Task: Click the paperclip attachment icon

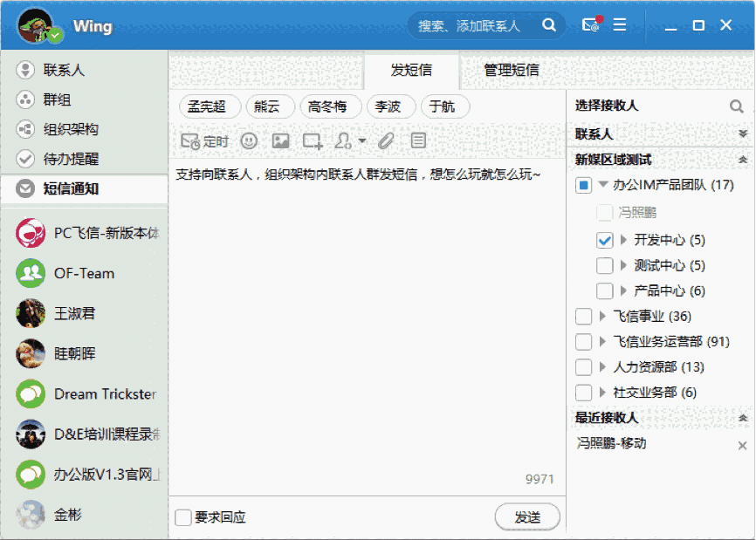Action: click(x=386, y=140)
